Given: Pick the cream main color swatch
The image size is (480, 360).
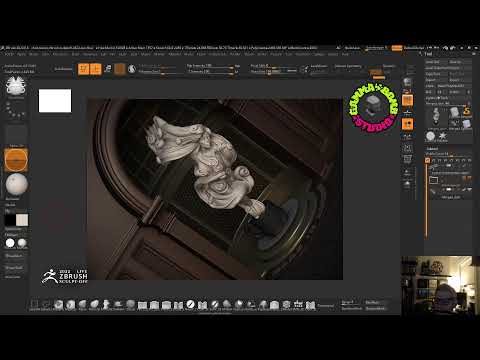Looking at the screenshot, I should point(22,220).
